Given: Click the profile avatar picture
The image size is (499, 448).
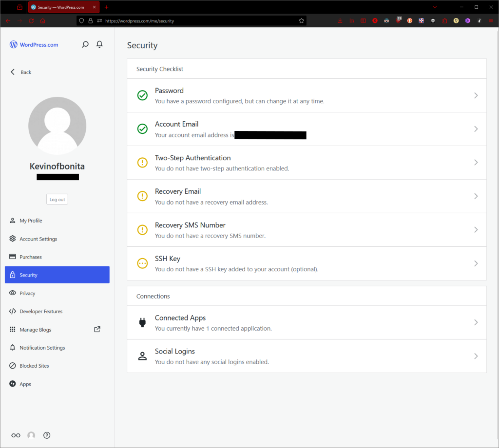Looking at the screenshot, I should click(x=57, y=126).
